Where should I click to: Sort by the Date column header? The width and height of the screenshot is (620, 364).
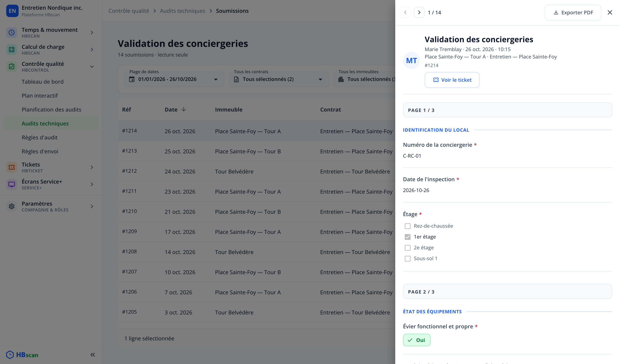[171, 109]
